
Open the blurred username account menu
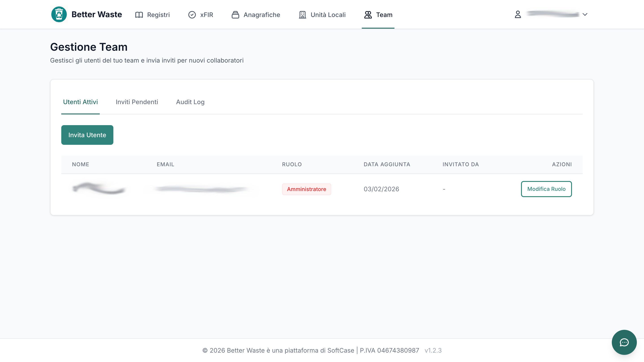pos(553,14)
